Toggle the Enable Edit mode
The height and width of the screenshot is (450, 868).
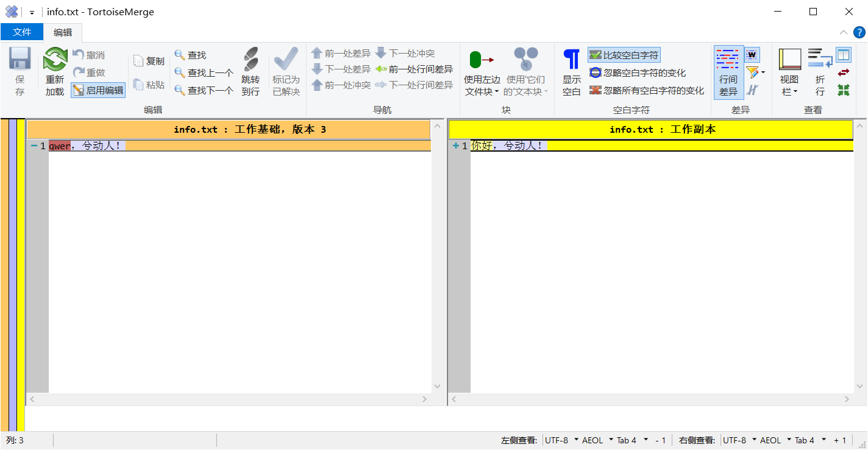[98, 90]
